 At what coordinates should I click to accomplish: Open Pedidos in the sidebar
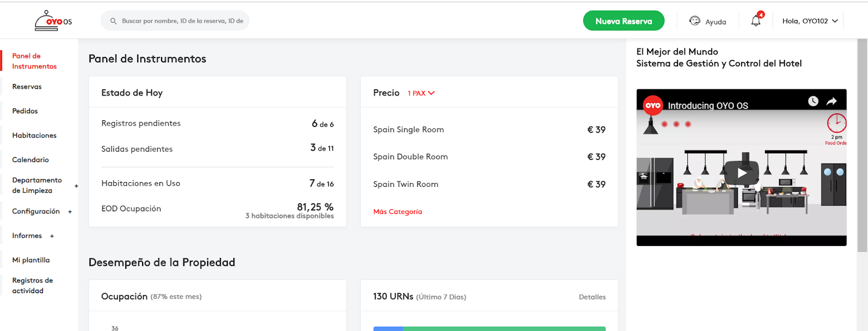(25, 111)
